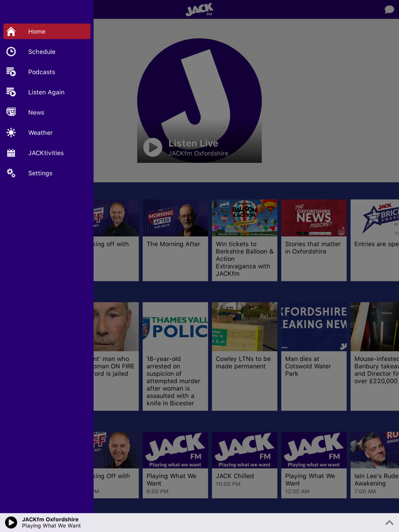Image resolution: width=399 pixels, height=532 pixels.
Task: Tap the JACK FM logo in header
Action: (199, 10)
